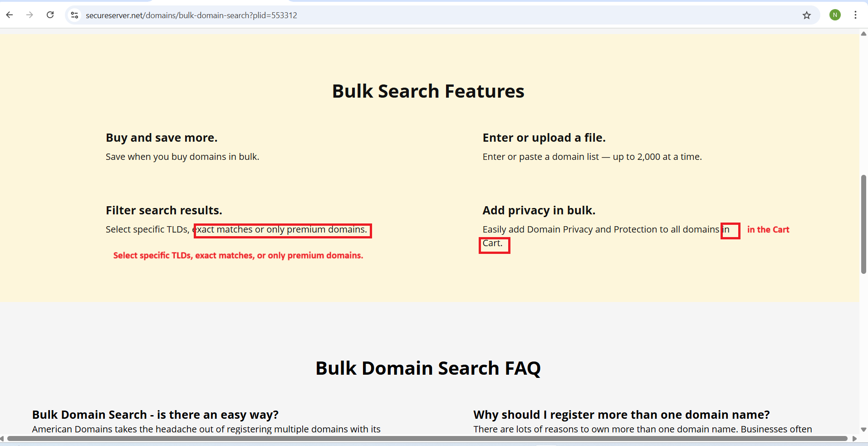Open the green profile avatar
This screenshot has width=868, height=446.
click(835, 15)
